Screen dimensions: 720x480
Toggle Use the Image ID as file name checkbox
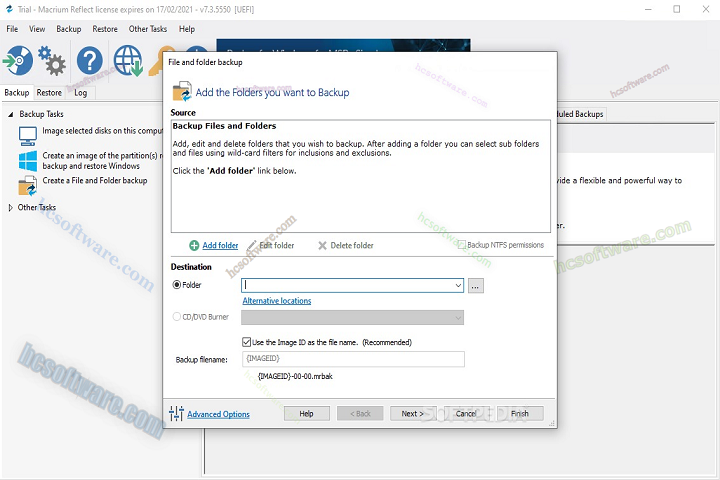[247, 342]
